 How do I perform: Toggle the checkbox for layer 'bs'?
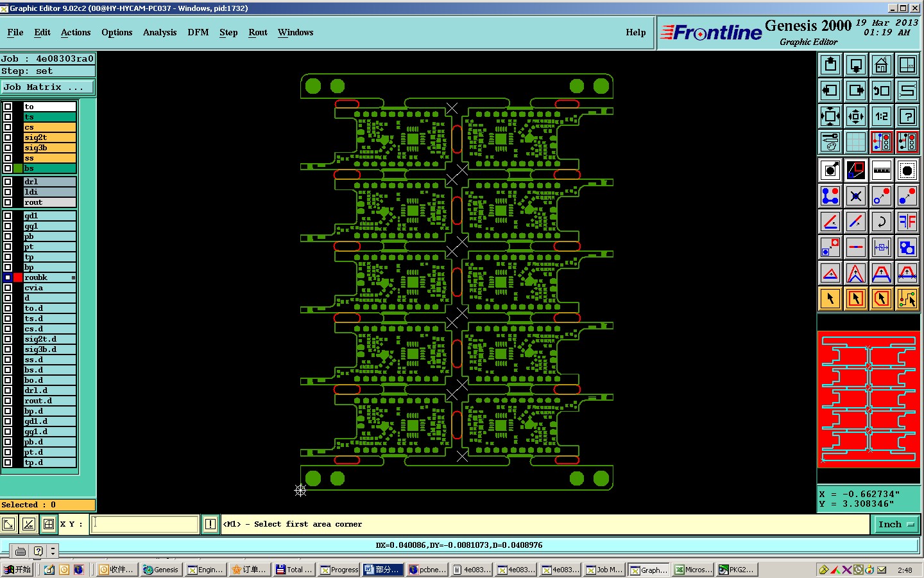8,168
